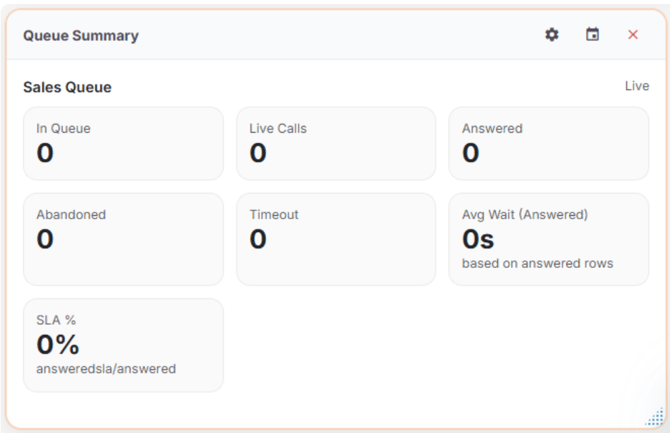Image resolution: width=670 pixels, height=433 pixels.
Task: Click the Abandoned count of 0
Action: [x=45, y=239]
